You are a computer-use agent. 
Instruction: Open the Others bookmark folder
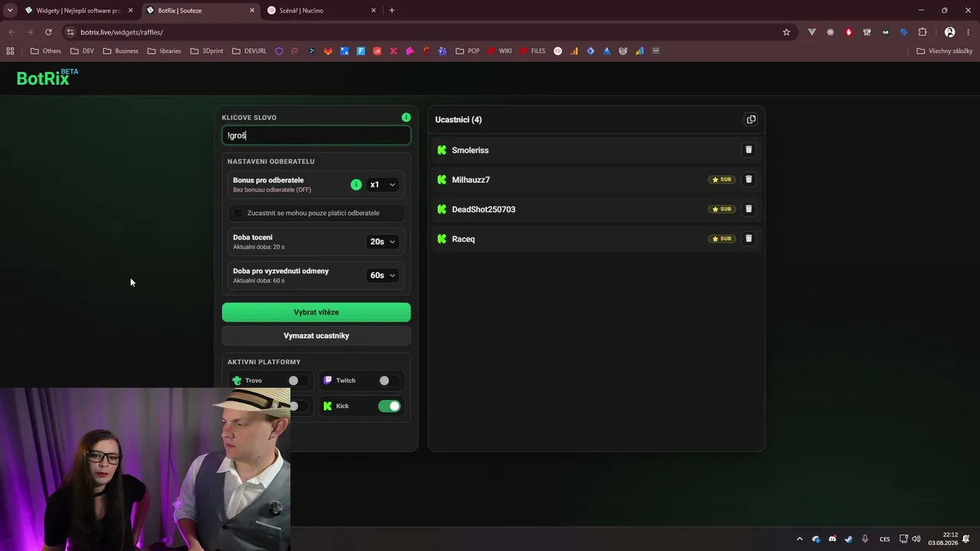click(x=46, y=51)
